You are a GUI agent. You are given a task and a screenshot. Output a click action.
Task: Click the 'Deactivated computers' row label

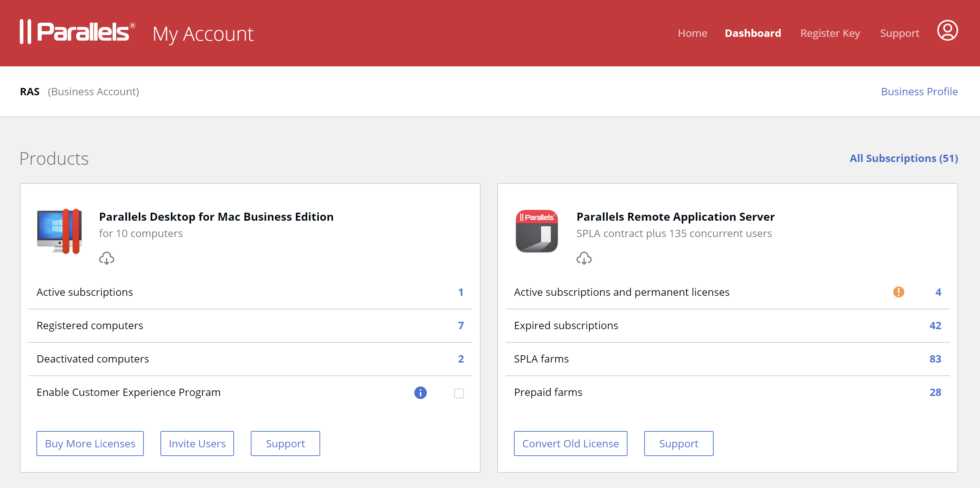[92, 359]
